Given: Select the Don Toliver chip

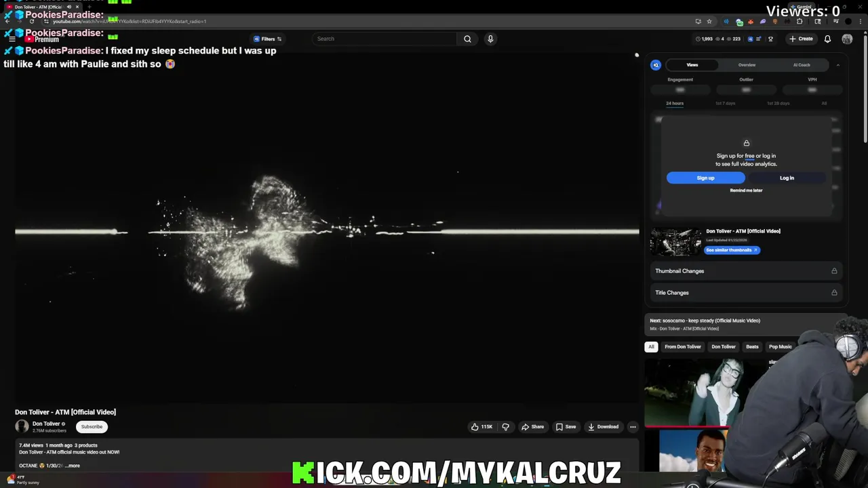Looking at the screenshot, I should 724,347.
